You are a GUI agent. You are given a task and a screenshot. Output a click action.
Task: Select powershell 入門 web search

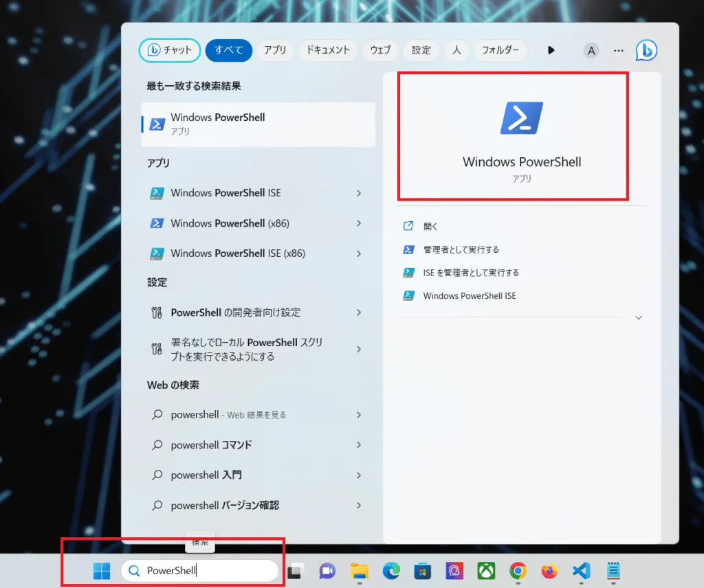[x=206, y=475]
